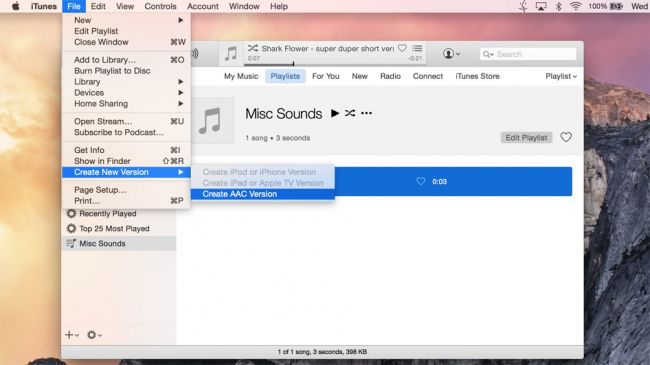
Task: Click the battery status icon
Action: pyautogui.click(x=616, y=6)
